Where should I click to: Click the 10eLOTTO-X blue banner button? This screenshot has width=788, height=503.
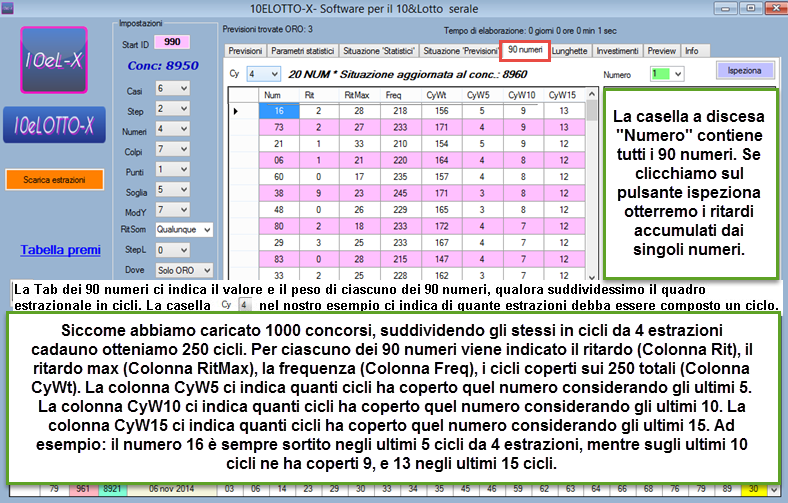[54, 125]
